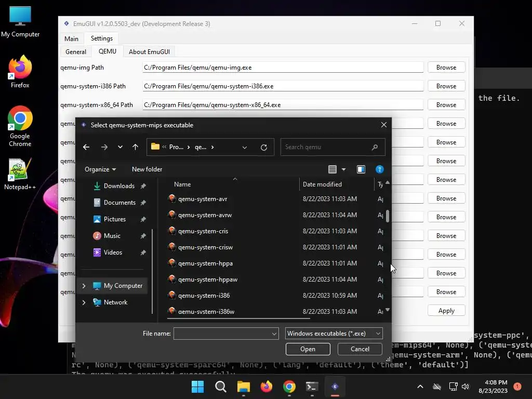Refresh the qemu folder listing

click(263, 147)
